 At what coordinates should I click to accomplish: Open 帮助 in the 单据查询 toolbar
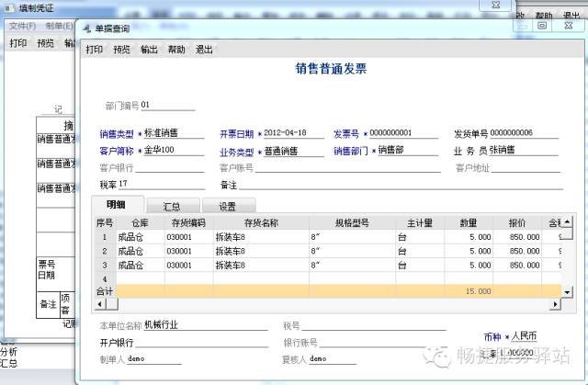click(x=176, y=49)
